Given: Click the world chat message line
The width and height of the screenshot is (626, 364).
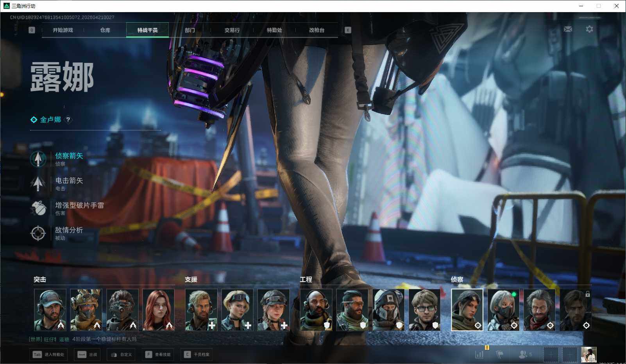Looking at the screenshot, I should [83, 339].
